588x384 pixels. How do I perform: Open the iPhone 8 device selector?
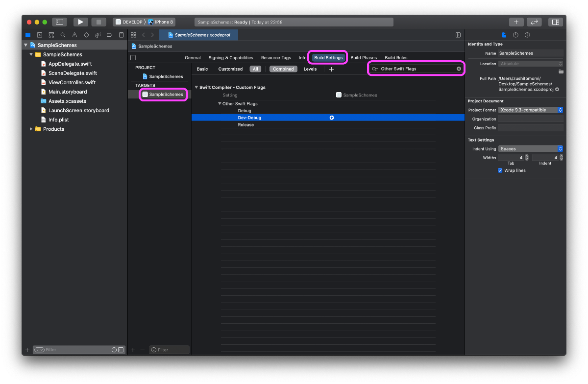161,22
